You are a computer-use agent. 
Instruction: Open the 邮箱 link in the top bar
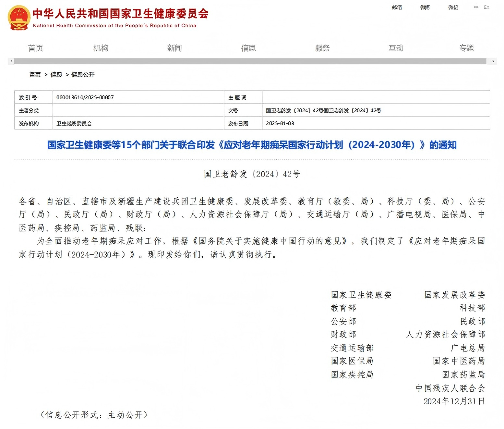397,7
